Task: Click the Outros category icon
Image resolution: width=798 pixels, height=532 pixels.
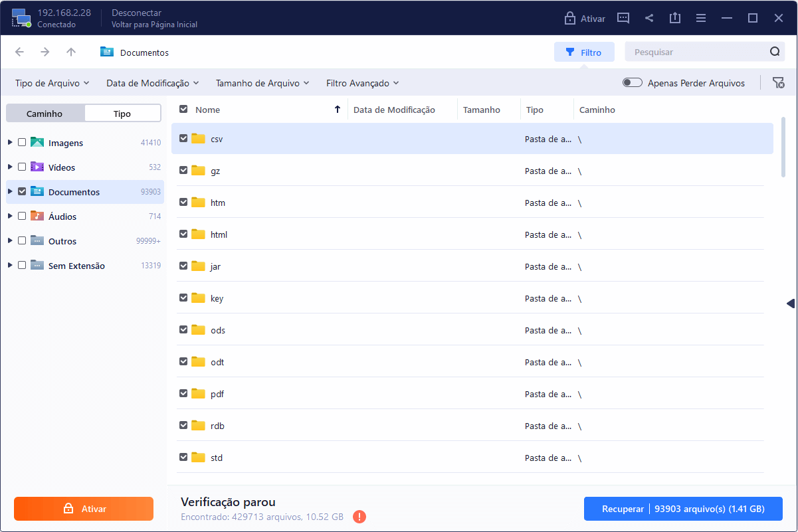Action: [37, 240]
